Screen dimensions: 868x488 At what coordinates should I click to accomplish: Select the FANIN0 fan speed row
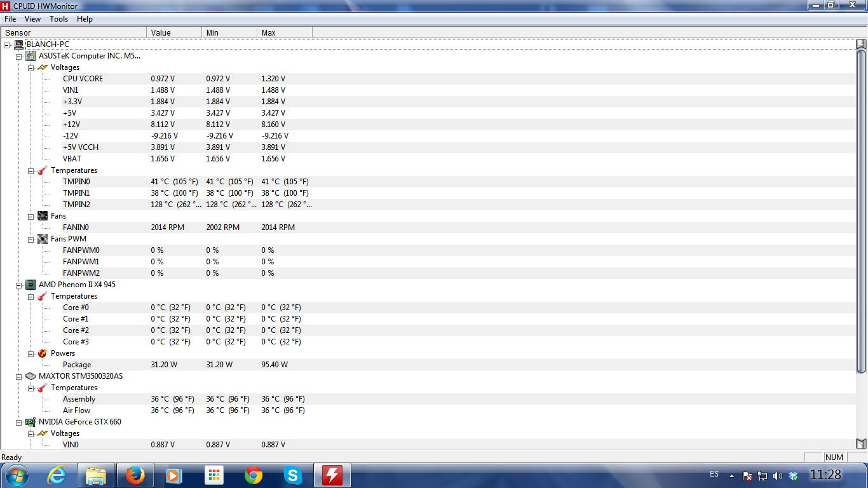coord(428,227)
